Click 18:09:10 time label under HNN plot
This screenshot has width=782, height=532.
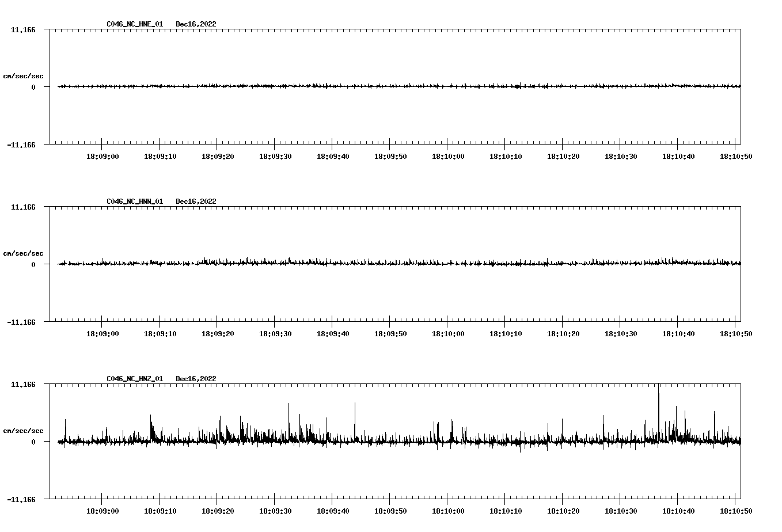click(x=160, y=333)
